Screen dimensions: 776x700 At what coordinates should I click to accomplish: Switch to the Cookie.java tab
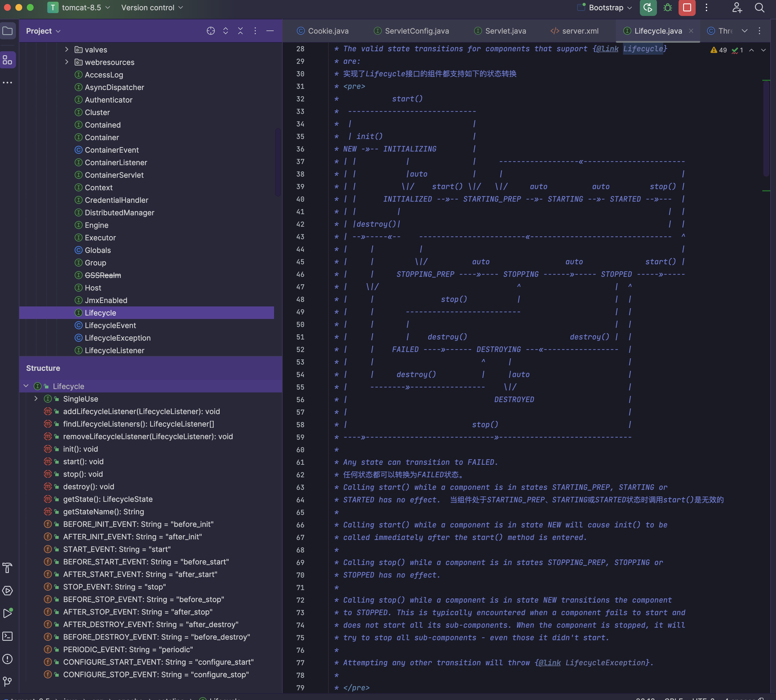pos(328,31)
